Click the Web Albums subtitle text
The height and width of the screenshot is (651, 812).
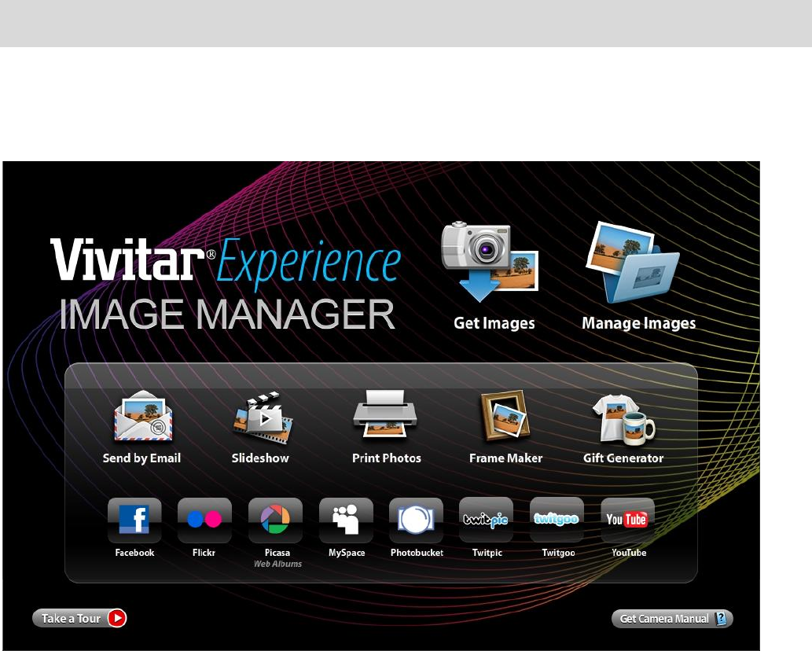click(x=277, y=564)
